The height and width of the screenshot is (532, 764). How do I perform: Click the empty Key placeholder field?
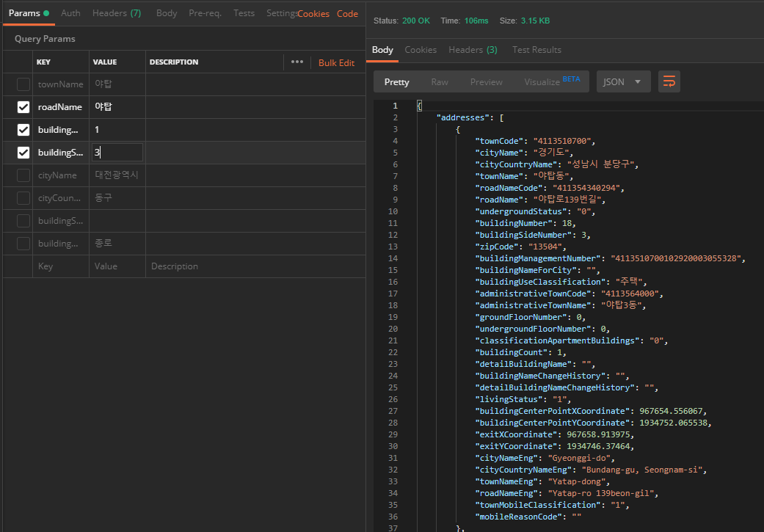61,266
